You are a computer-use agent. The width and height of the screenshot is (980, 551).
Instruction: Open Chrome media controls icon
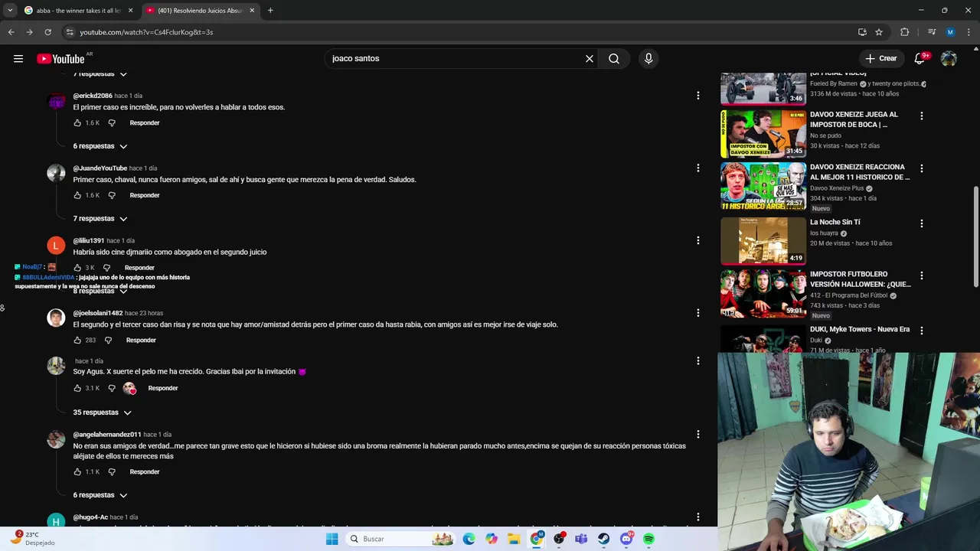point(932,32)
